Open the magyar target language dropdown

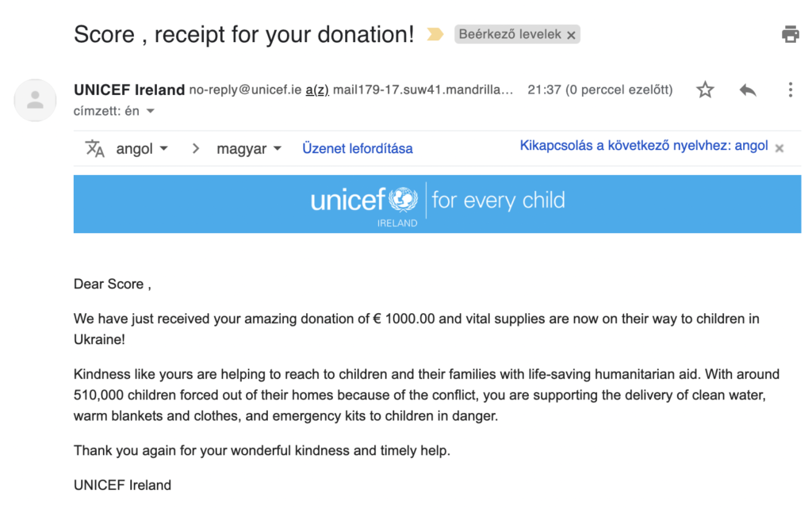[x=249, y=149]
